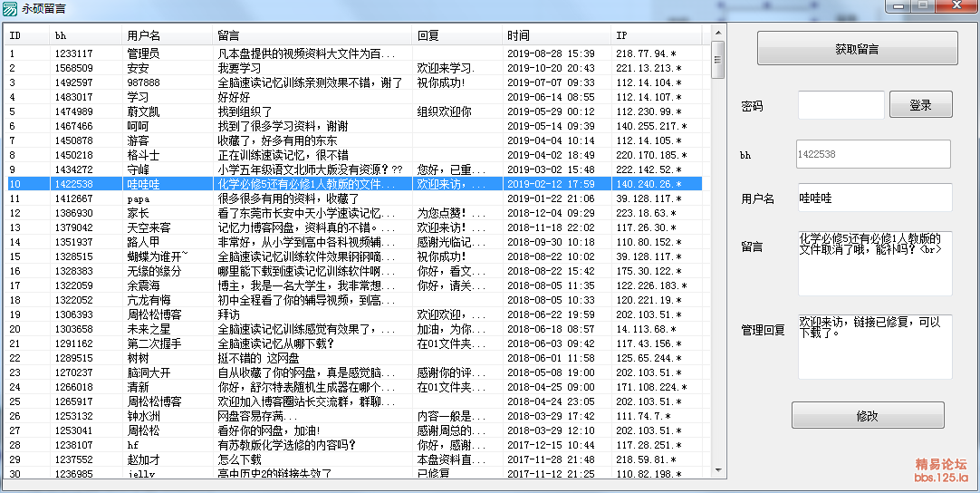Sort list by 用户名 column header
Screen dimensions: 980x493
tap(168, 35)
